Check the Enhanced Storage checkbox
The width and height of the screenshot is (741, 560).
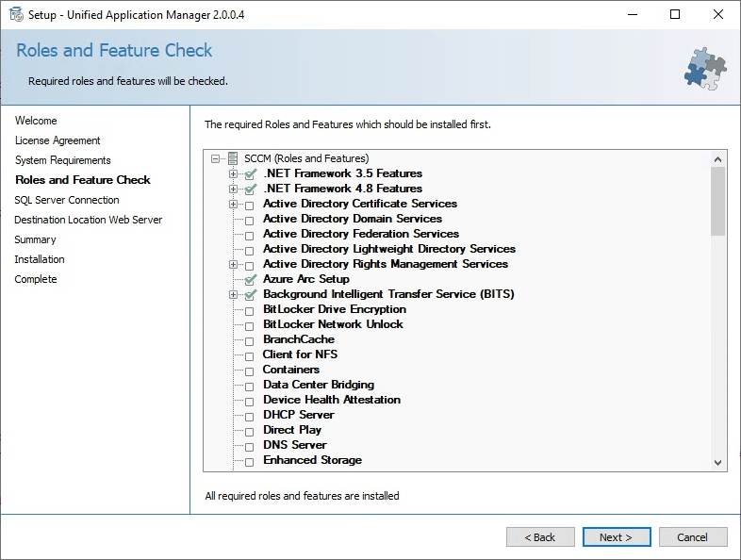pyautogui.click(x=250, y=462)
